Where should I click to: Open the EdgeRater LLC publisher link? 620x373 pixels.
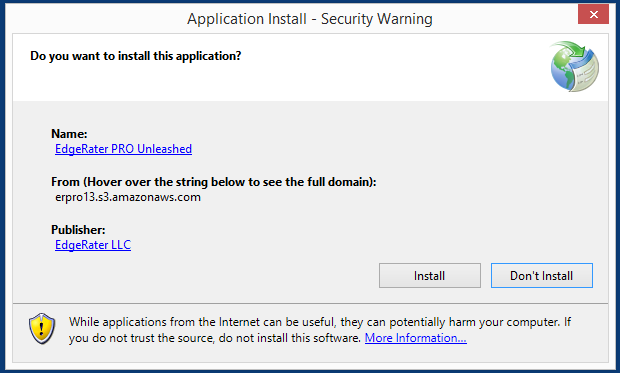93,245
